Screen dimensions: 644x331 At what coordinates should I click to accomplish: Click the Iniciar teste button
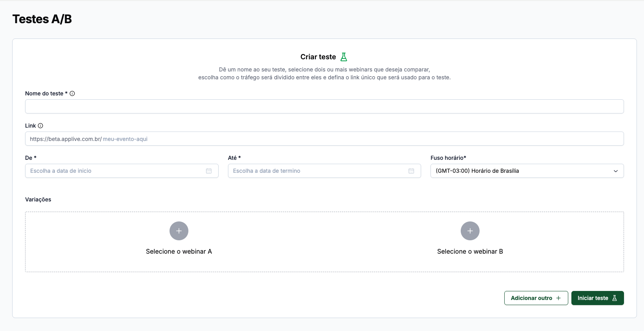pos(598,298)
